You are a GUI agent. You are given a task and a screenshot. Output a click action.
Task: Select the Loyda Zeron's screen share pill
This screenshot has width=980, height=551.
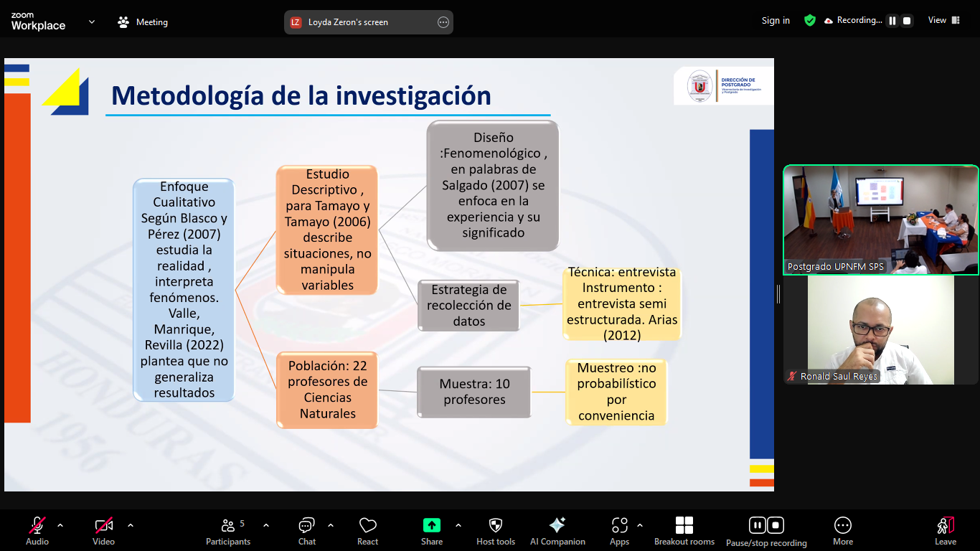[369, 22]
